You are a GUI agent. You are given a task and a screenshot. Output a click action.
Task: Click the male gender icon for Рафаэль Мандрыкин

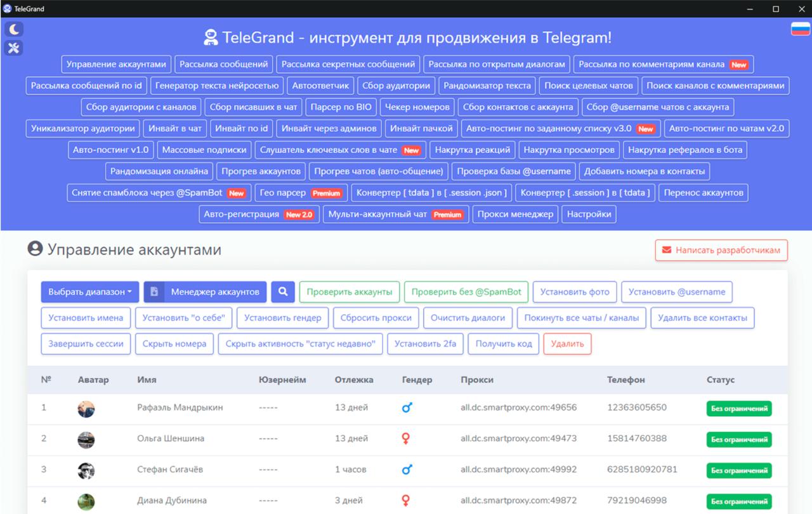407,407
